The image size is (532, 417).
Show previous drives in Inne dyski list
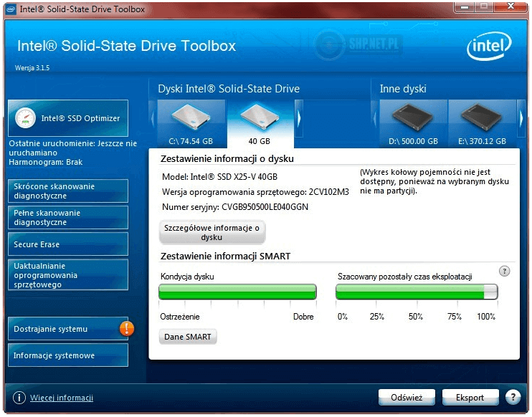click(375, 118)
